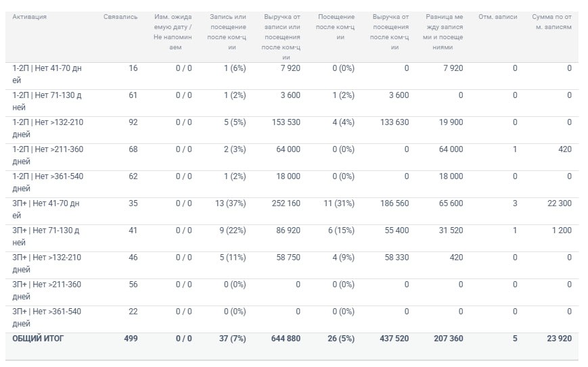Click the ОБЩИЙ ИТОГ total row label
588x367 pixels.
click(x=38, y=339)
